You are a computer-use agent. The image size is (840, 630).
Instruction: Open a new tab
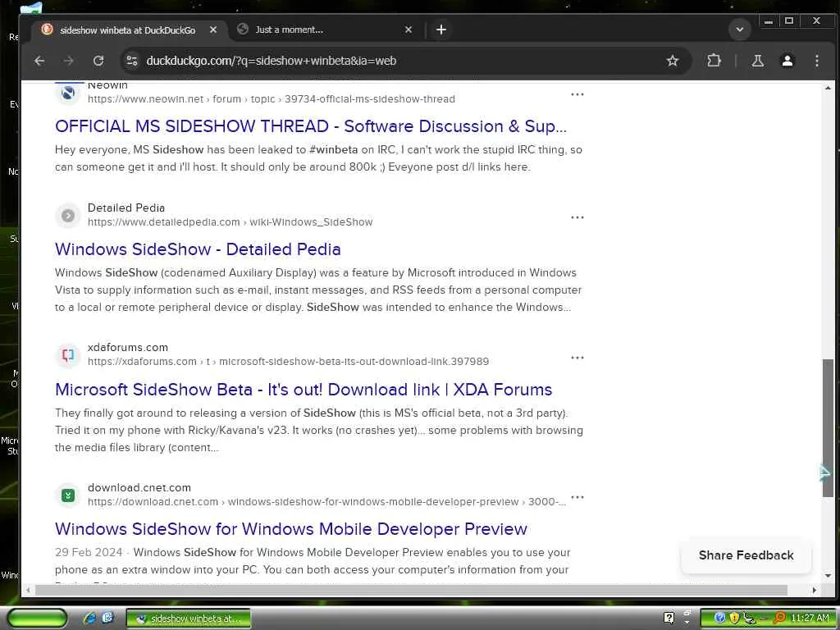click(x=441, y=30)
